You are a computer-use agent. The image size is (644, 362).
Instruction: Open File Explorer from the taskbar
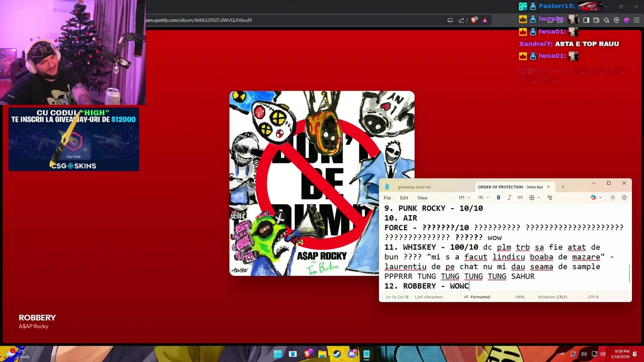322,354
